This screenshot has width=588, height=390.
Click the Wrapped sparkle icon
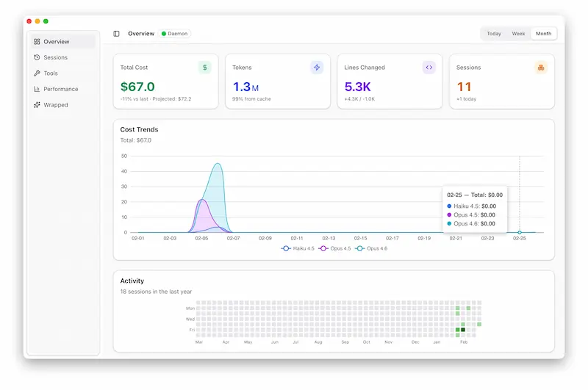pos(37,105)
